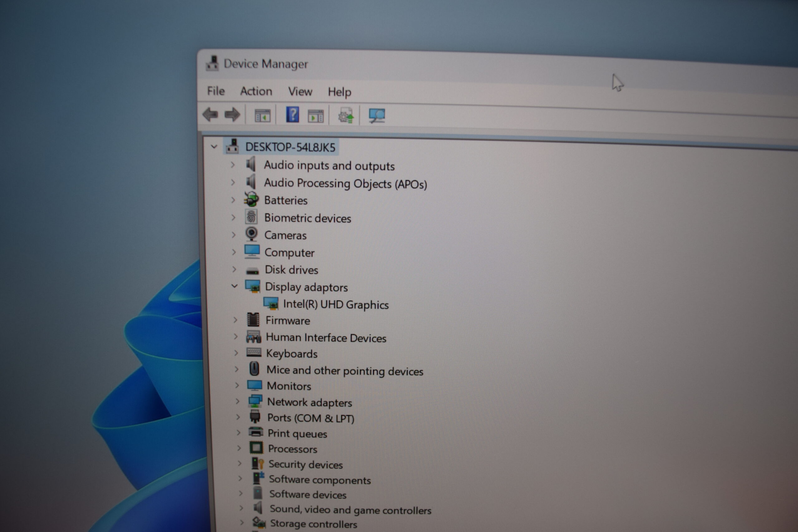Open the Help menu

pyautogui.click(x=339, y=92)
